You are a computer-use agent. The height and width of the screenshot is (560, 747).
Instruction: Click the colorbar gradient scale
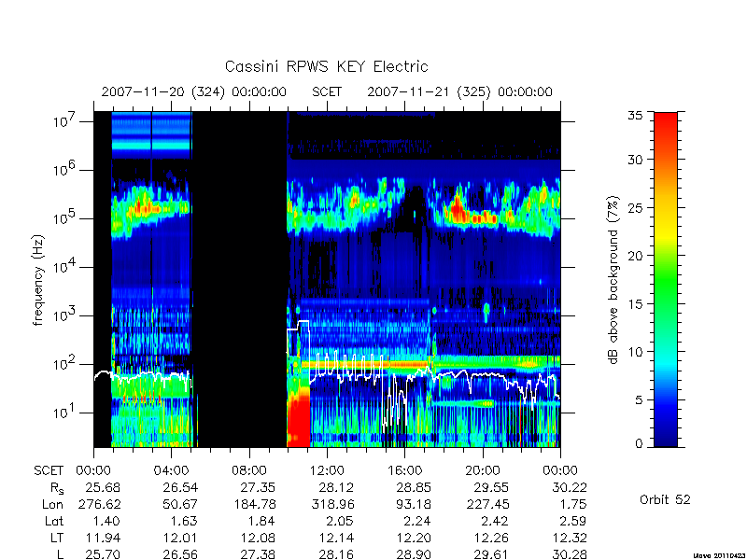click(666, 279)
